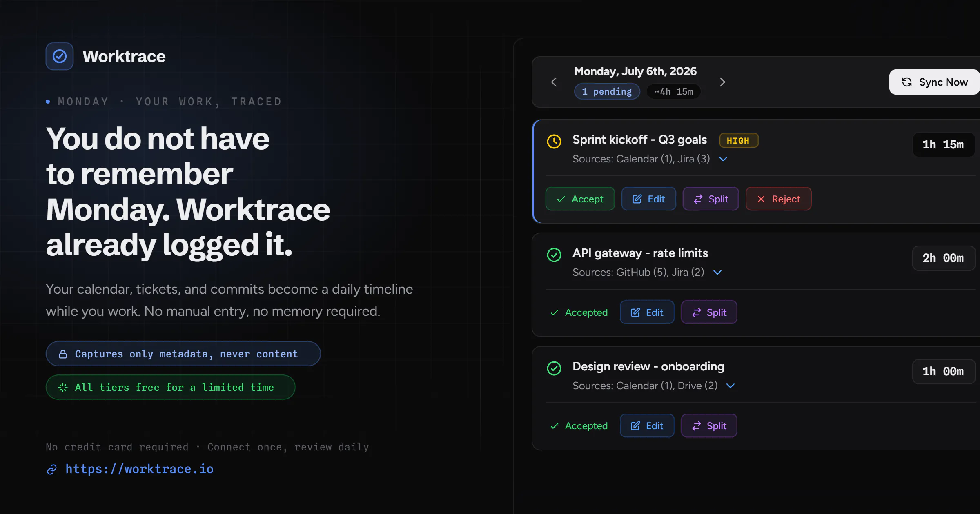Go to previous day with left chevron

pyautogui.click(x=554, y=82)
